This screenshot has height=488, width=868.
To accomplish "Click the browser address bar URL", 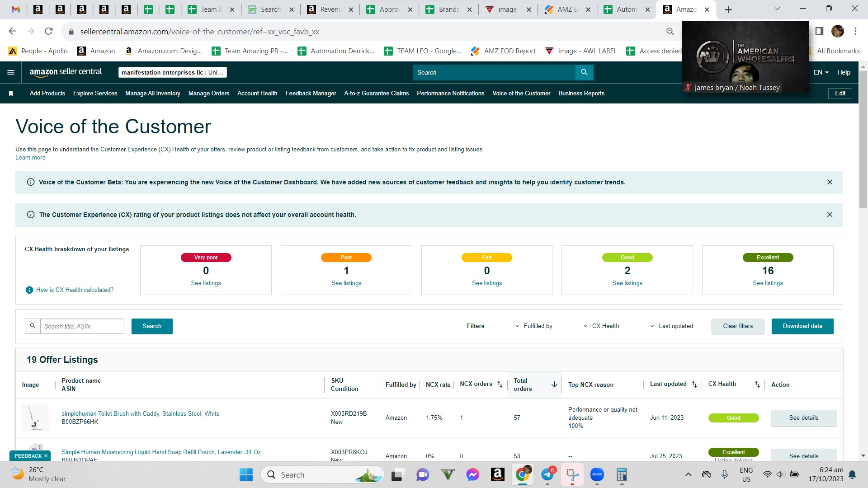I will pos(199,32).
